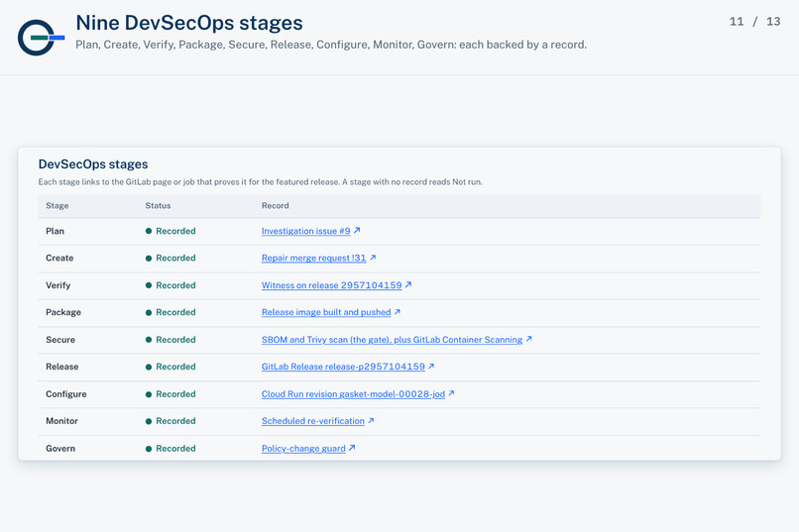Viewport: 799px width, 532px height.
Task: Open the Repair merge request !31 link
Action: (x=313, y=259)
